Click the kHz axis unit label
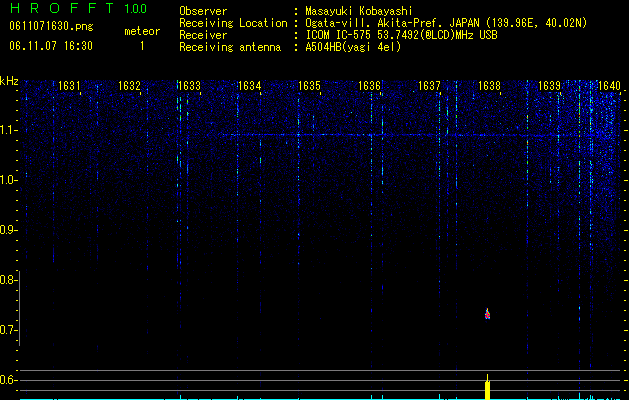Image resolution: width=629 pixels, height=400 pixels. (x=9, y=81)
